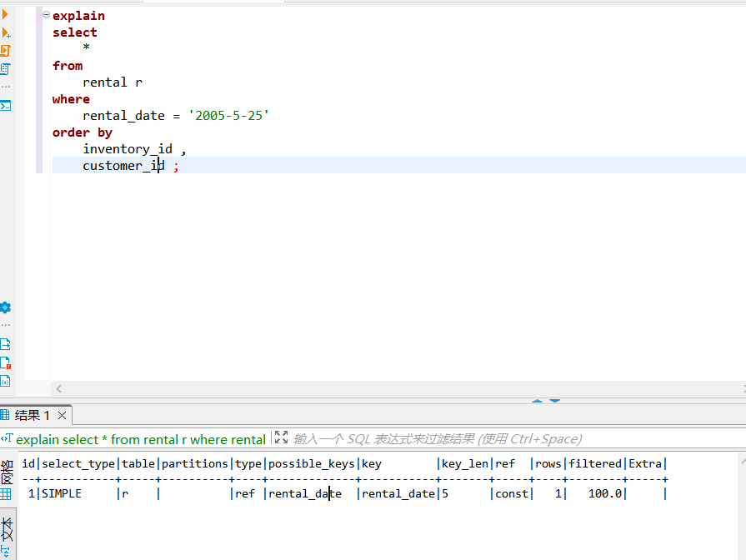Click the upper arrow on panel divider

click(x=537, y=401)
